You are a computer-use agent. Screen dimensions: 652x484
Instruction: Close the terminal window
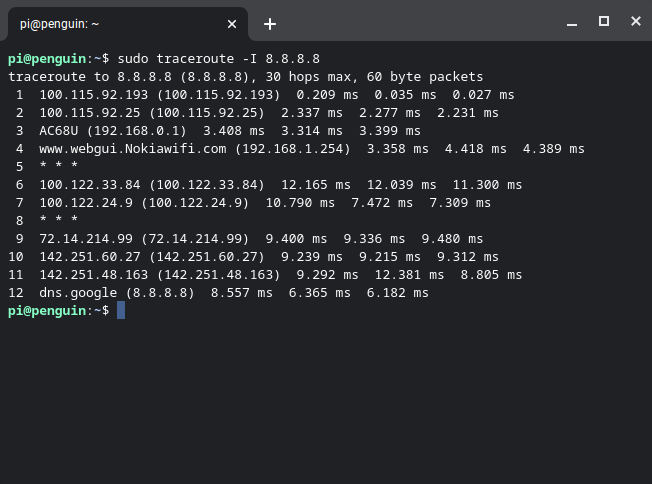click(x=636, y=21)
